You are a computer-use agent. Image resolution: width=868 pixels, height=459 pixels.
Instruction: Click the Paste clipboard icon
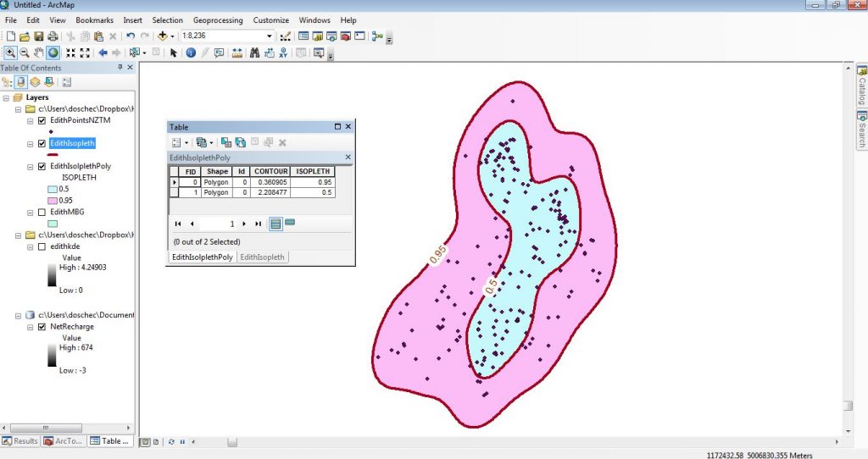98,36
